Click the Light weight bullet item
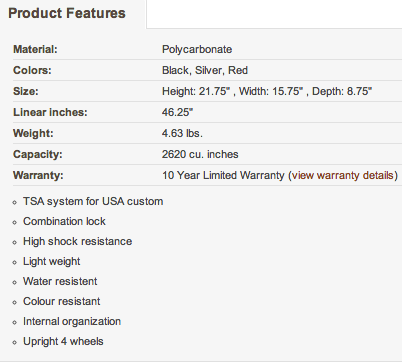The image size is (402, 363). pyautogui.click(x=51, y=261)
